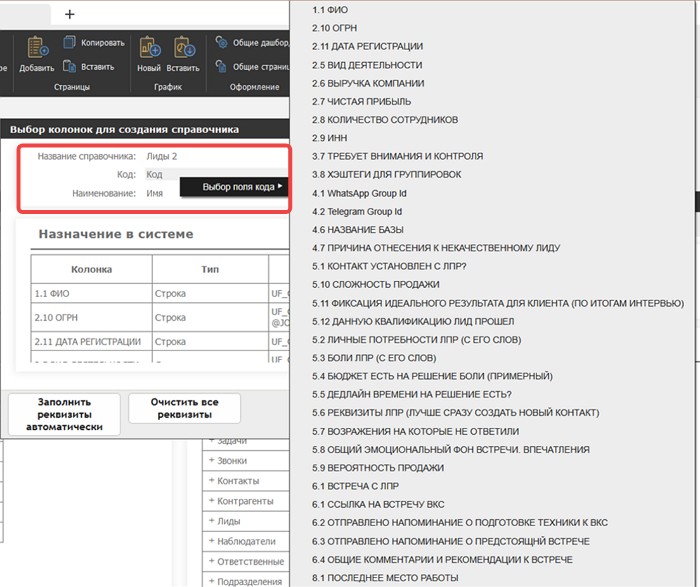Image resolution: width=700 pixels, height=587 pixels.
Task: Open Общие дашборды settings icon
Action: coord(221,42)
